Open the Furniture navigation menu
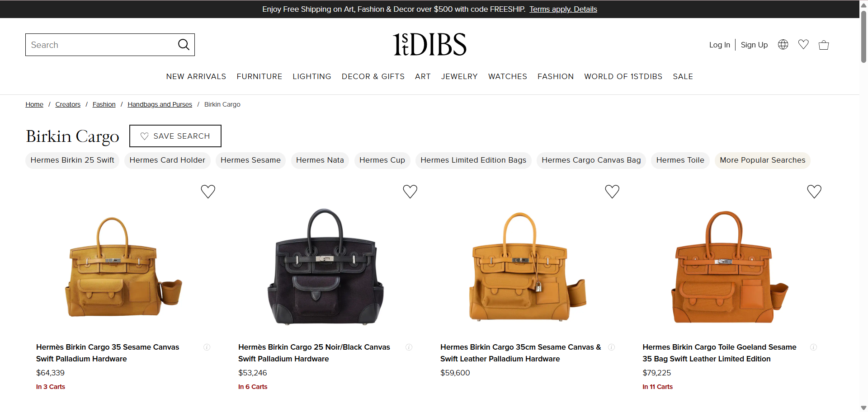Viewport: 868px width, 412px height. click(x=259, y=76)
